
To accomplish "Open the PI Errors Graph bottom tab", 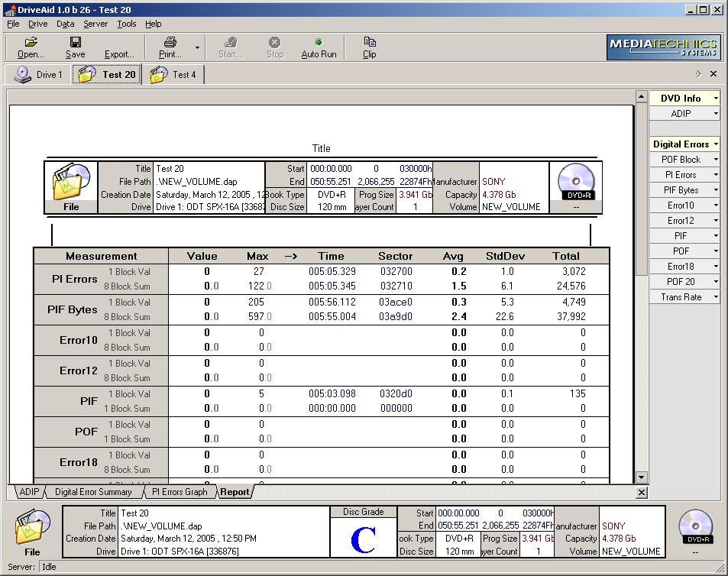I will 179,492.
